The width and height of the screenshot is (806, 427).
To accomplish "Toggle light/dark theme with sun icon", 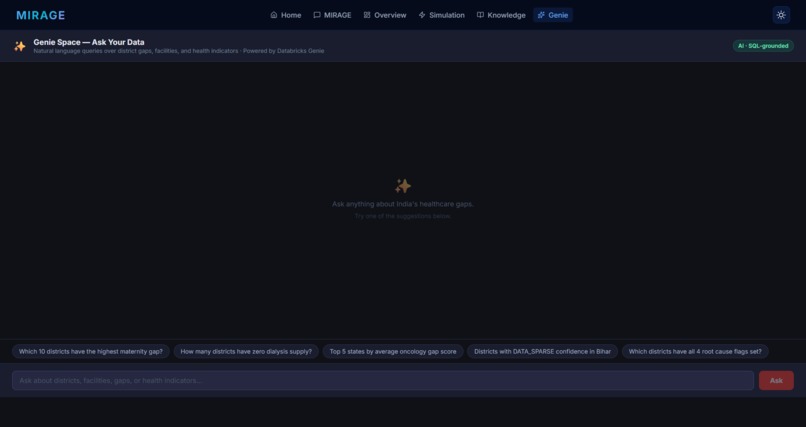I will click(781, 15).
